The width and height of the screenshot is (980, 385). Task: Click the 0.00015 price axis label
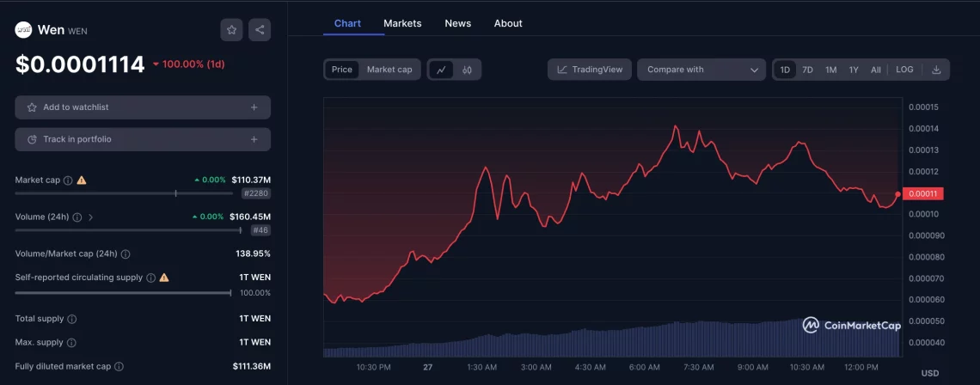click(923, 107)
